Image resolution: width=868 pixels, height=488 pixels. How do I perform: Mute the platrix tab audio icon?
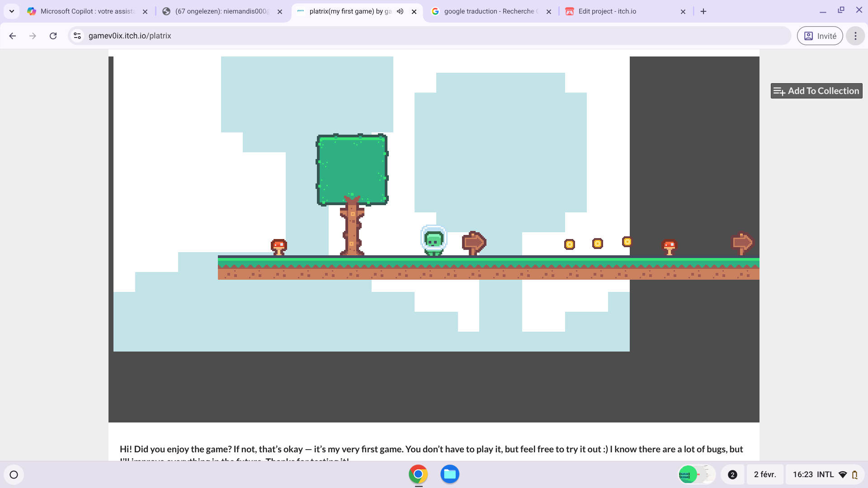click(x=400, y=11)
